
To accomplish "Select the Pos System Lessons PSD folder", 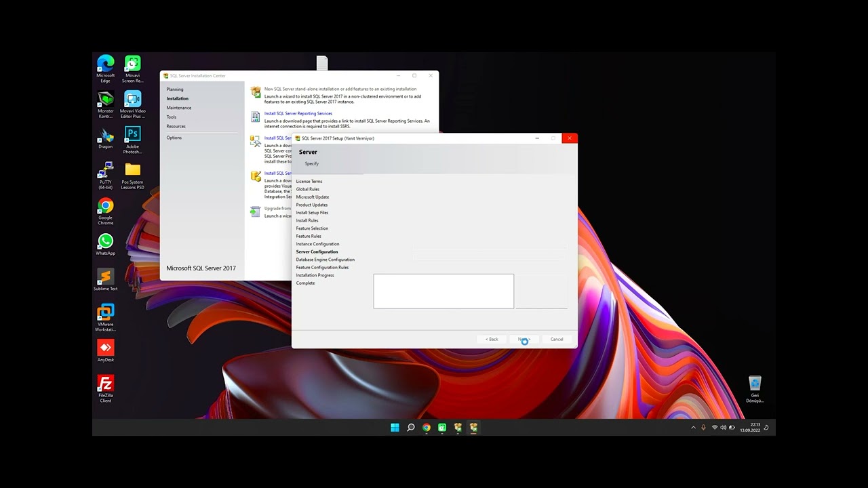I will click(133, 176).
